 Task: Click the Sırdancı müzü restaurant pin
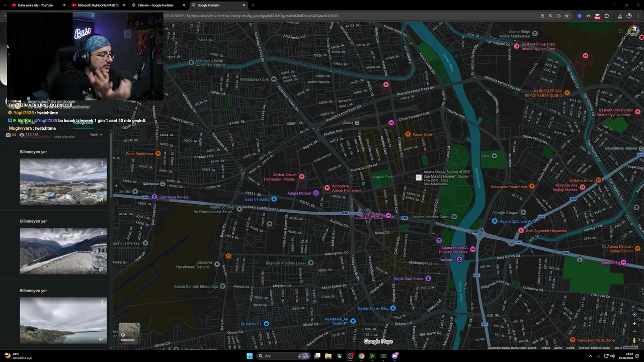(598, 180)
